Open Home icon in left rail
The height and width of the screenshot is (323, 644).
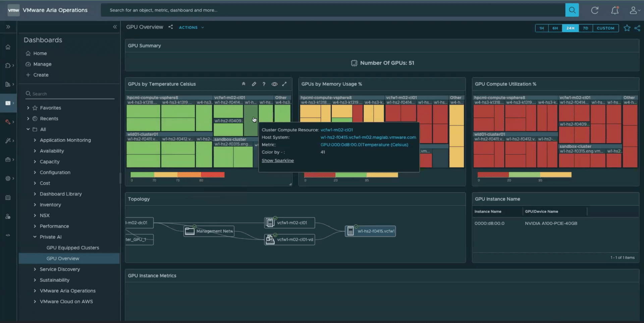point(8,47)
